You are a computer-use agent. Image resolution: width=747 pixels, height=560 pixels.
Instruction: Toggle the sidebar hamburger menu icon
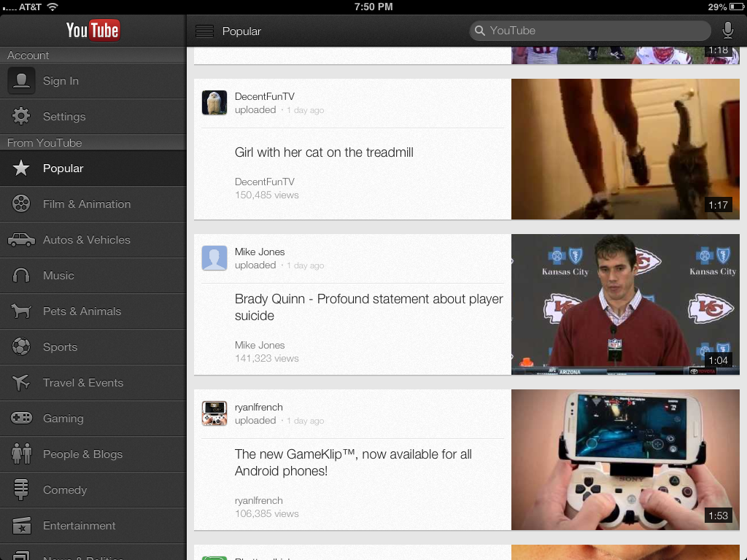point(204,31)
